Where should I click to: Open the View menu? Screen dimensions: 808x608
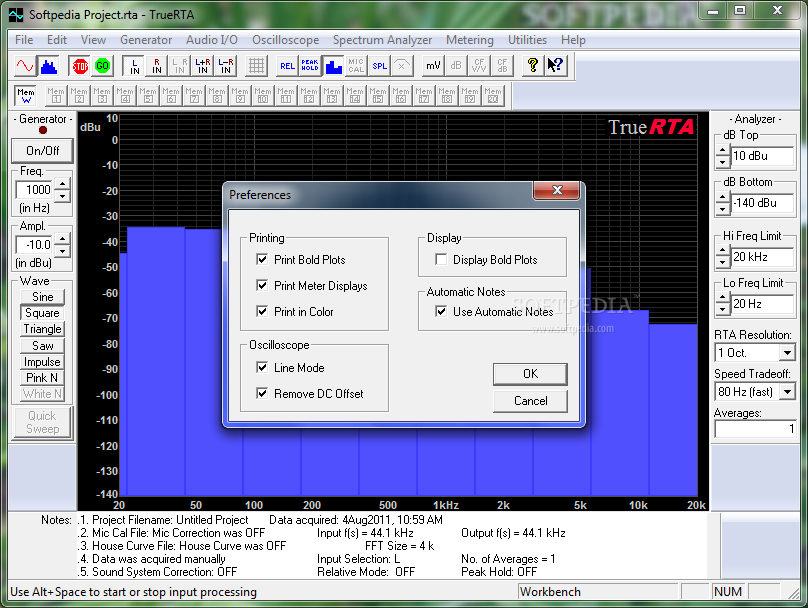point(93,40)
